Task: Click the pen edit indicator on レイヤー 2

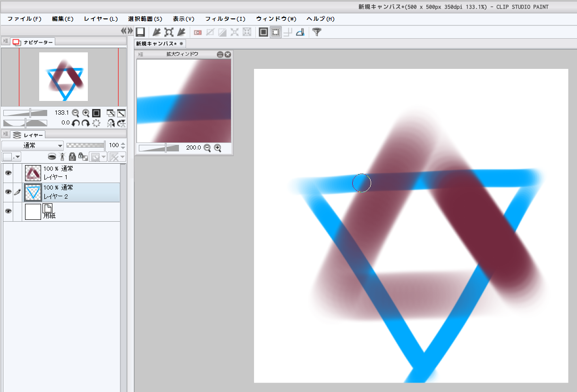Action: tap(18, 192)
